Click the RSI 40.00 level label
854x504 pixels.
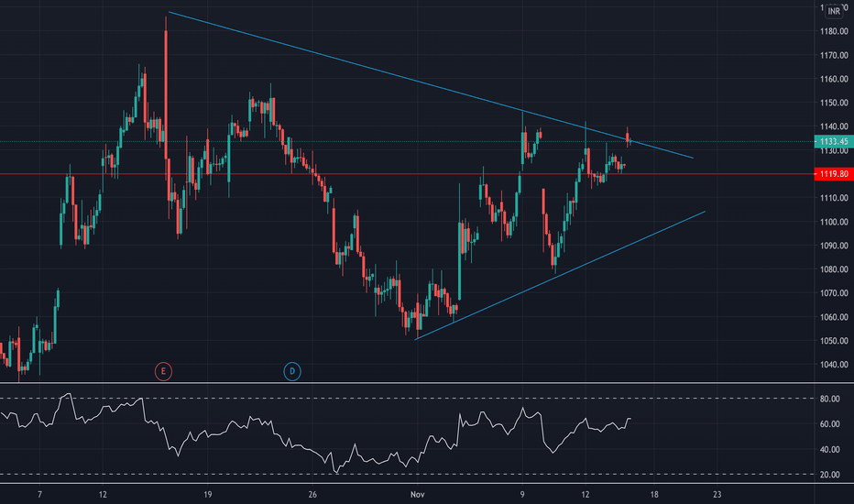tap(829, 450)
